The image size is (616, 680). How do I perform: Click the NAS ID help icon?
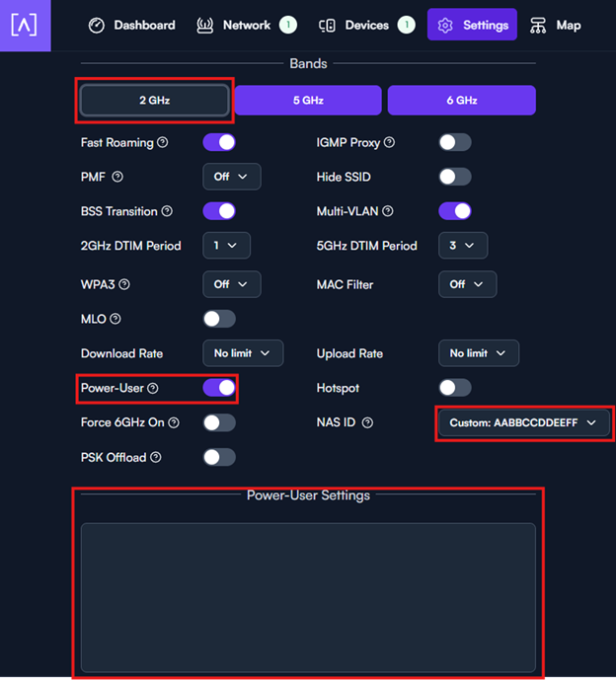point(367,422)
